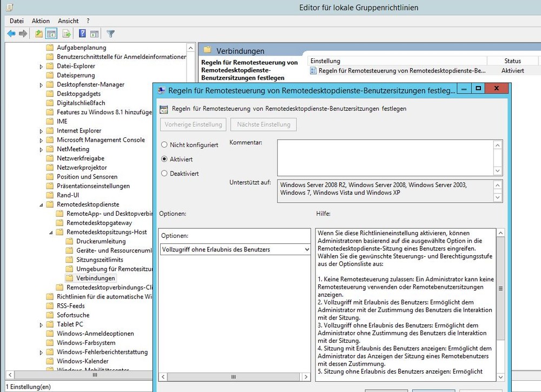This screenshot has width=541, height=392.
Task: Select the Deaktiviert radio button
Action: [164, 174]
